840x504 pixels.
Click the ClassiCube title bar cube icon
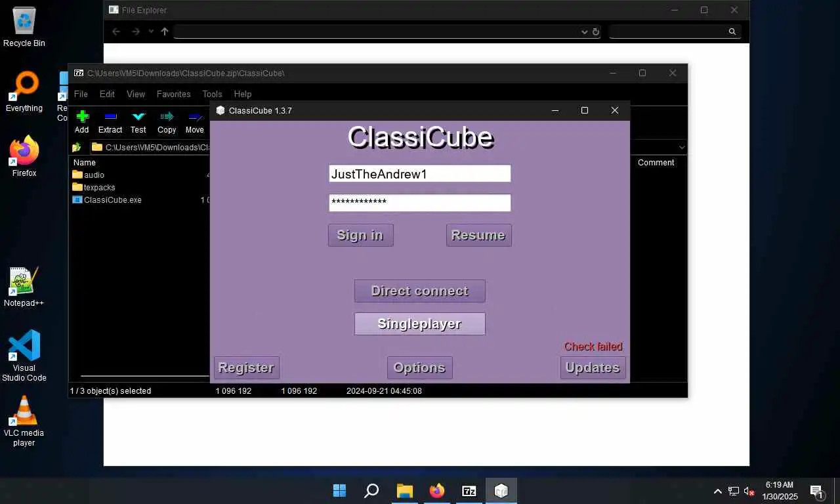[x=220, y=110]
